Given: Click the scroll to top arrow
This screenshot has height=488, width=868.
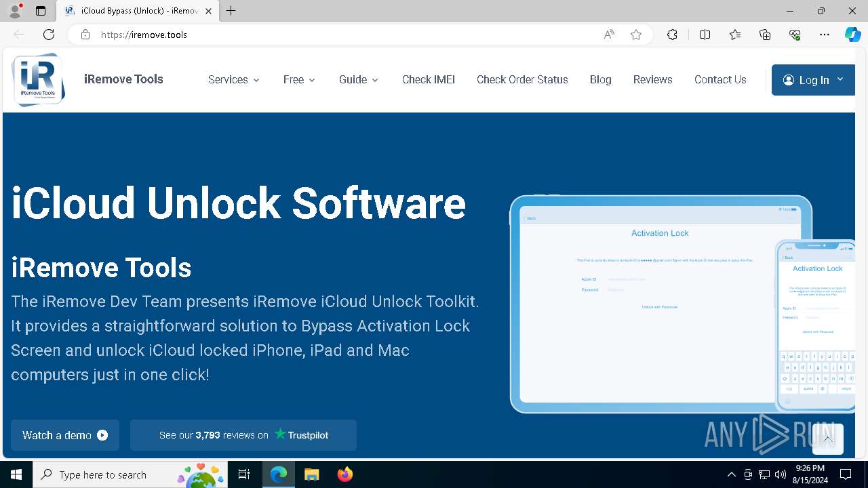Looking at the screenshot, I should point(827,439).
